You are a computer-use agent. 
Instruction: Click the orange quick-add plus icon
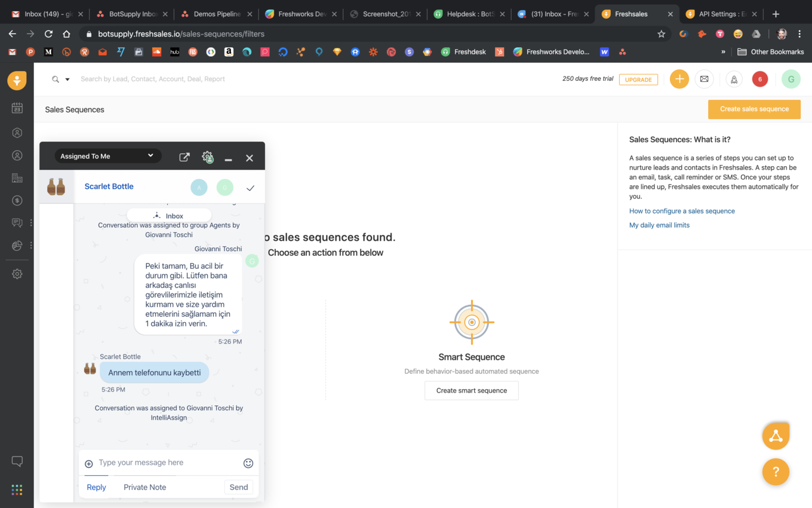point(679,78)
